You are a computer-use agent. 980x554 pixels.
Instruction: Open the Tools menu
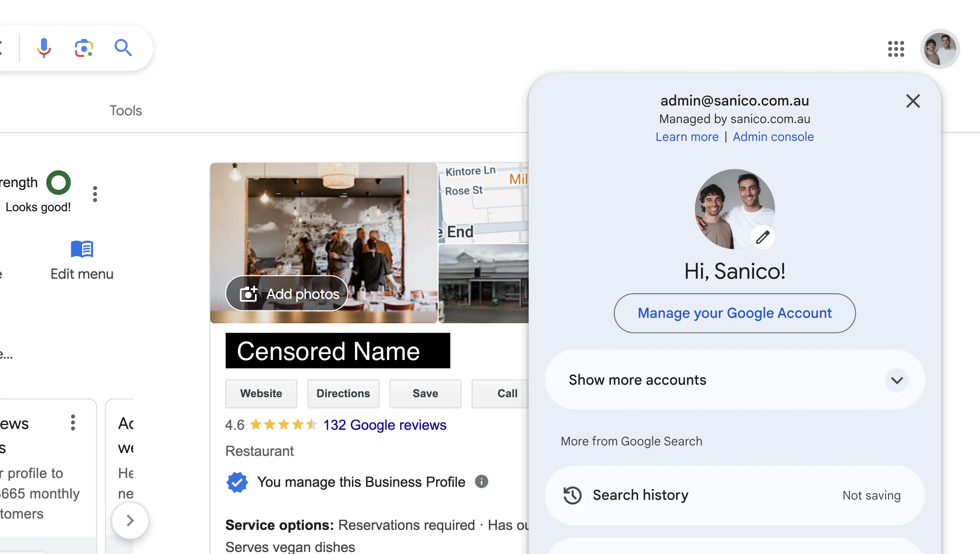[x=126, y=111]
